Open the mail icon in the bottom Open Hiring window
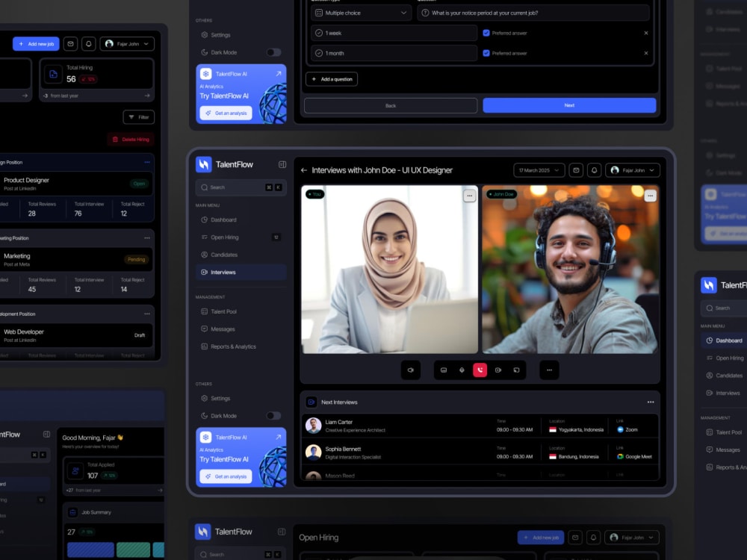Screen dimensions: 747x560 pos(575,537)
